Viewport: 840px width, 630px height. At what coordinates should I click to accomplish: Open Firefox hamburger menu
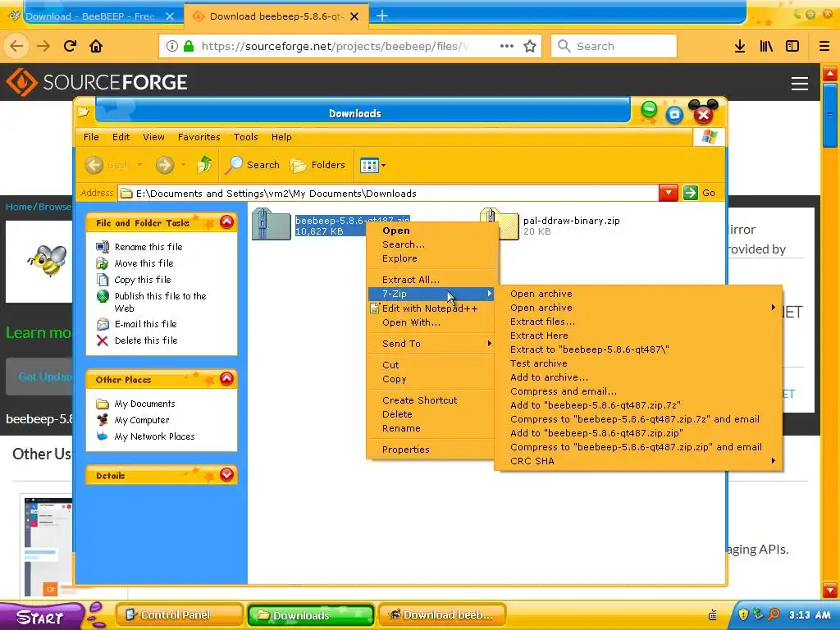pos(824,46)
